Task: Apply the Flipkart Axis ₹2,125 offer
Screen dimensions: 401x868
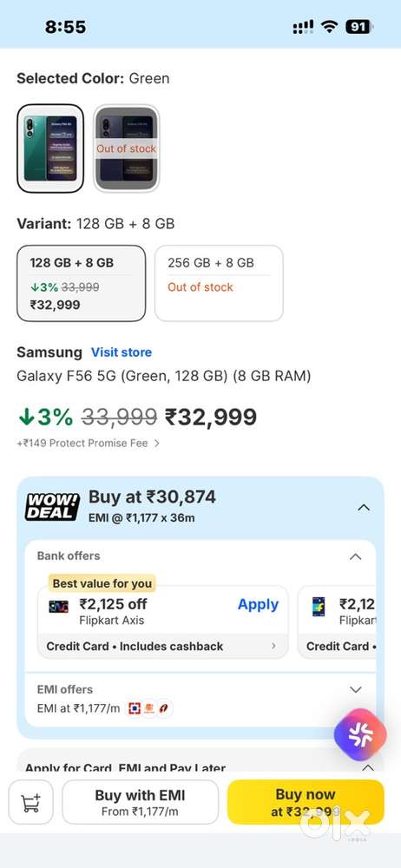Action: coord(258,604)
